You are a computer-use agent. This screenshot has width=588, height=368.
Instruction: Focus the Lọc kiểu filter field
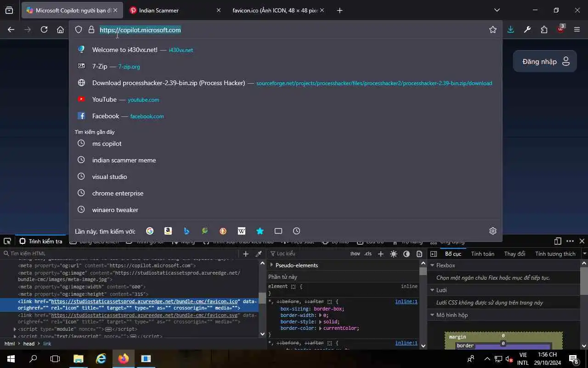[x=308, y=253]
